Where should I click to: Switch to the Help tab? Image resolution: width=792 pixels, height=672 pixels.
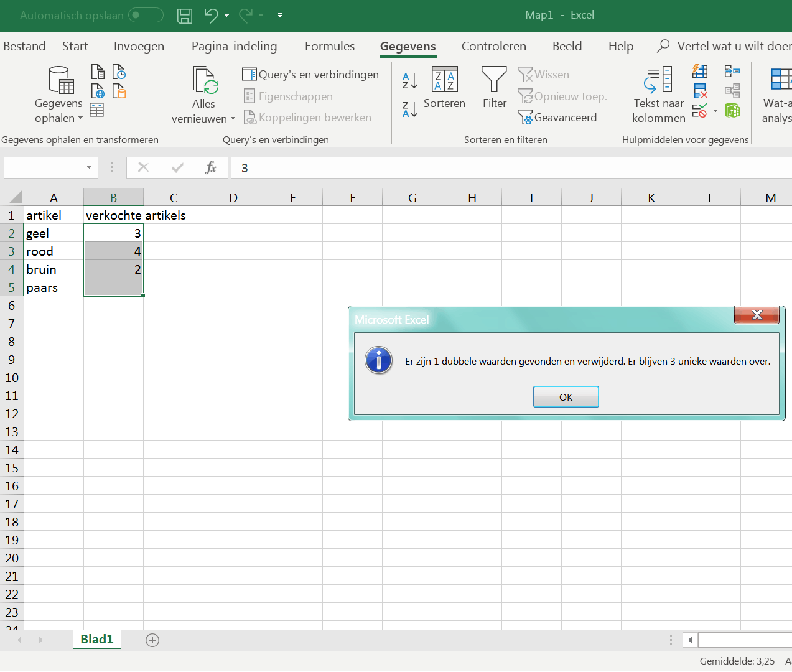621,46
